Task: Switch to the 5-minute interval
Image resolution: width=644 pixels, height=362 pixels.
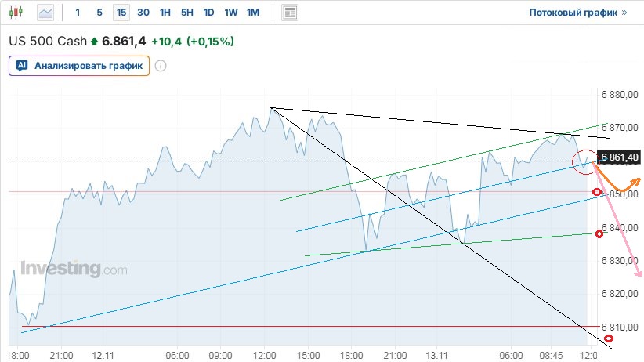Action: click(x=99, y=13)
